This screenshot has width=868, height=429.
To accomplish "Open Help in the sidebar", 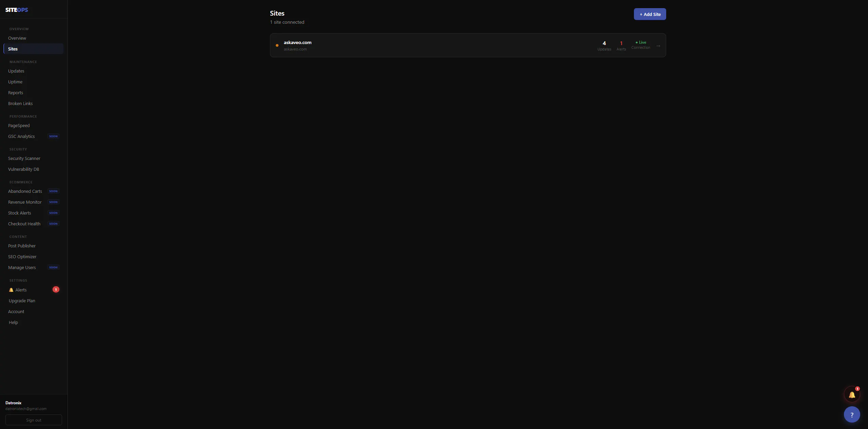I will pyautogui.click(x=33, y=322).
